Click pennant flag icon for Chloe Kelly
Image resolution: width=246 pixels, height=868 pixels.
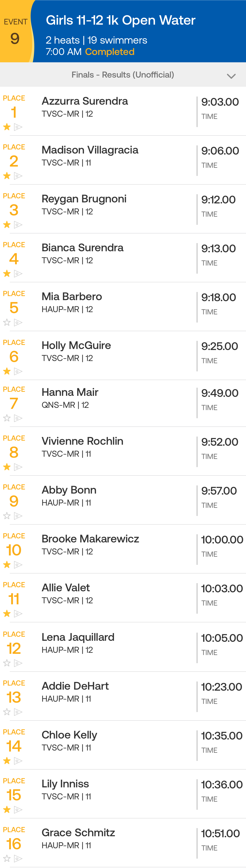(x=18, y=761)
